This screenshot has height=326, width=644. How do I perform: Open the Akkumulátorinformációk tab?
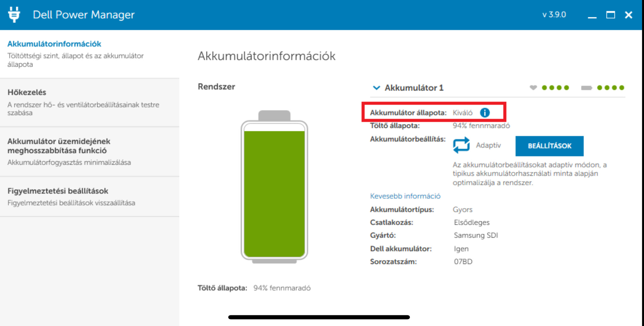pyautogui.click(x=54, y=44)
